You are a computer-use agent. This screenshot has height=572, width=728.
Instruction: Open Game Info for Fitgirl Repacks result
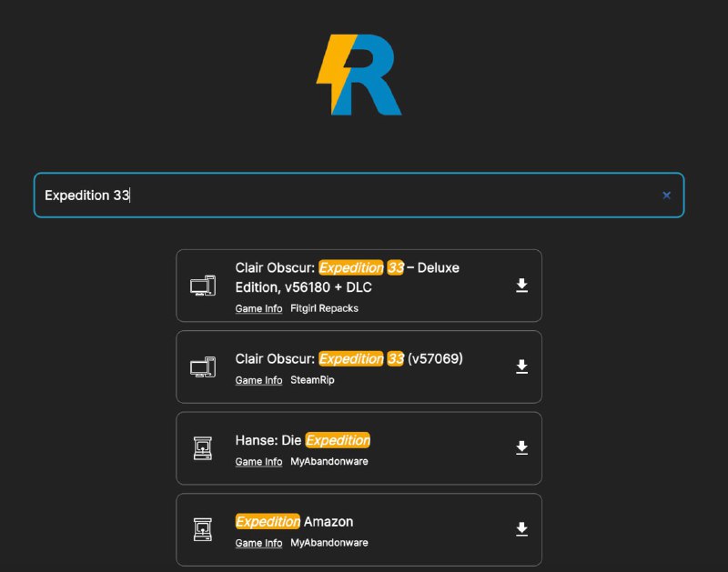click(x=258, y=309)
